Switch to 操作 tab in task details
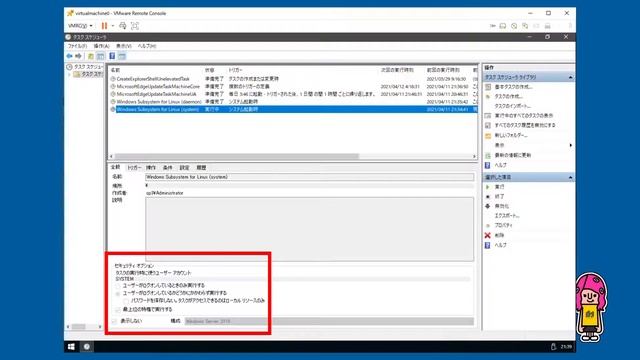This screenshot has height=360, width=640. coord(151,168)
